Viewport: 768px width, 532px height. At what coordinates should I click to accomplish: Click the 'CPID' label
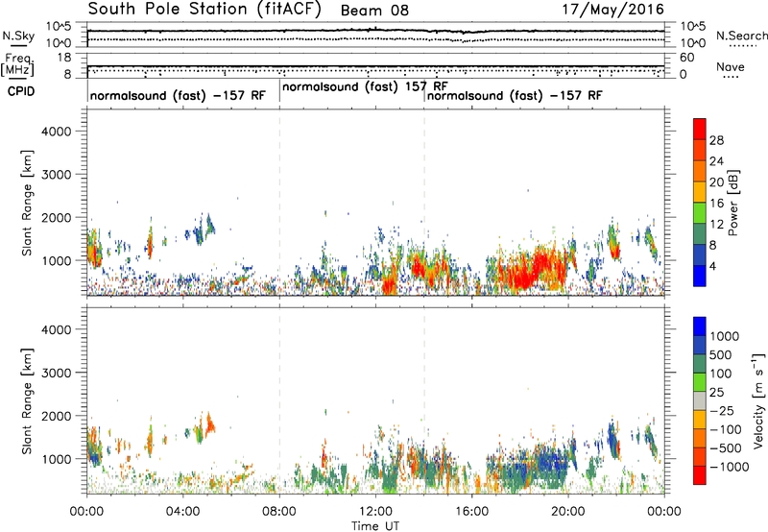click(21, 91)
